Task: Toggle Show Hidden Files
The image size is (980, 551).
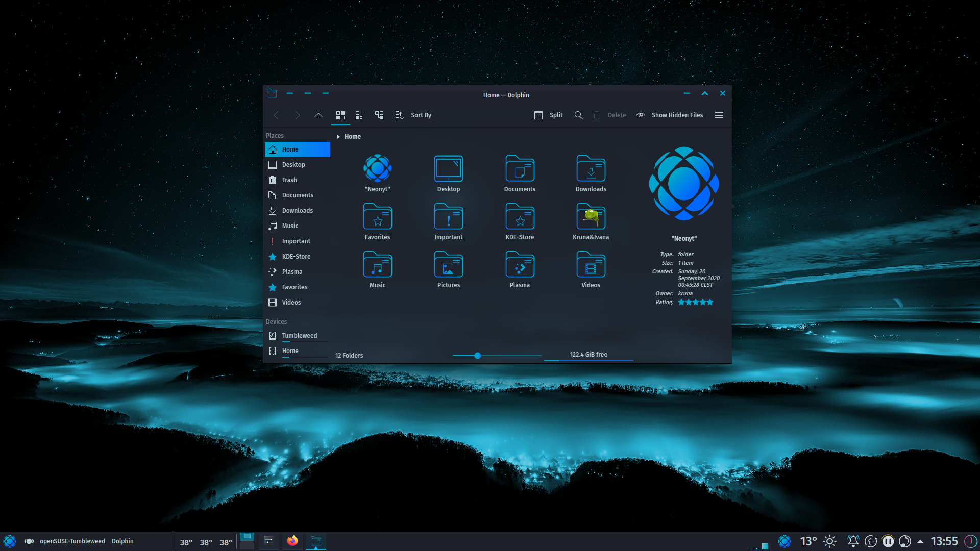Action: click(670, 115)
